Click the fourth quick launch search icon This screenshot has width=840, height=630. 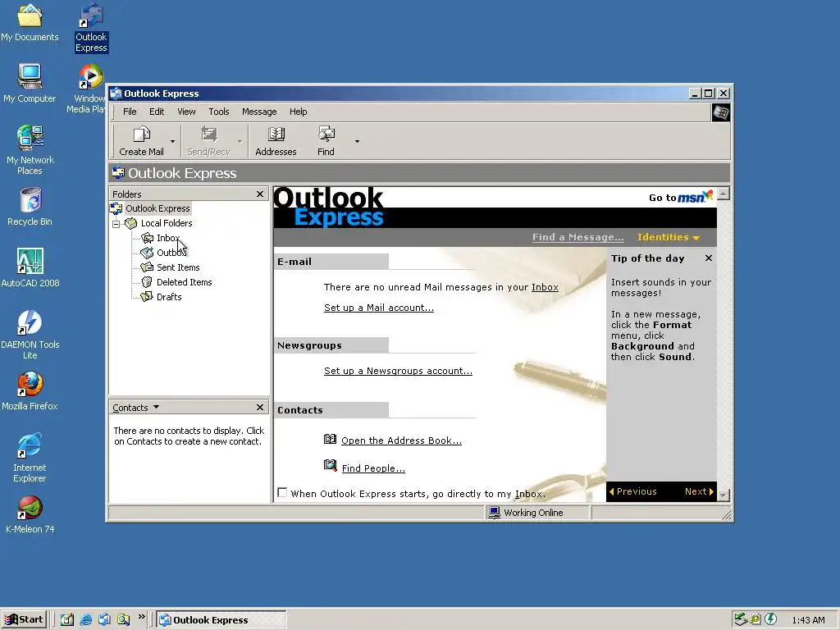coord(124,619)
